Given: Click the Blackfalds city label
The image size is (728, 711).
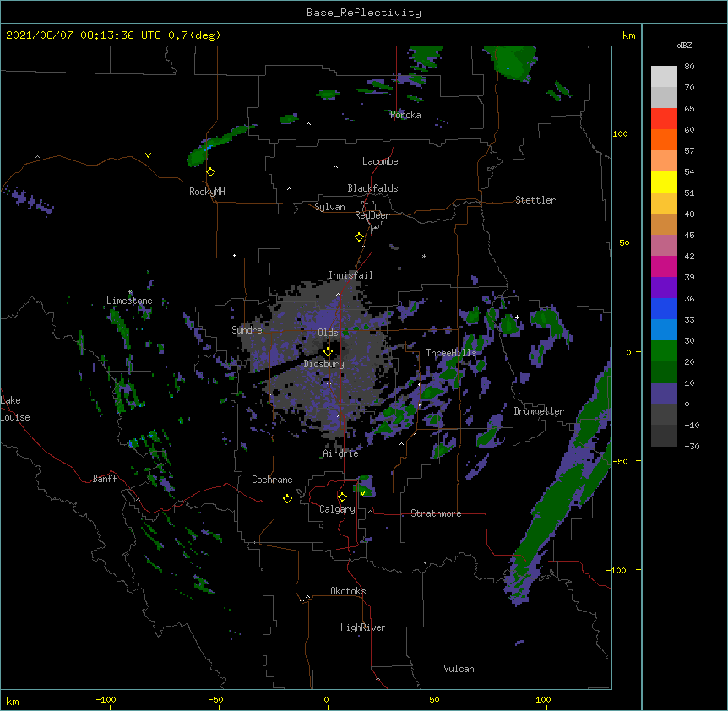Looking at the screenshot, I should click(x=372, y=188).
